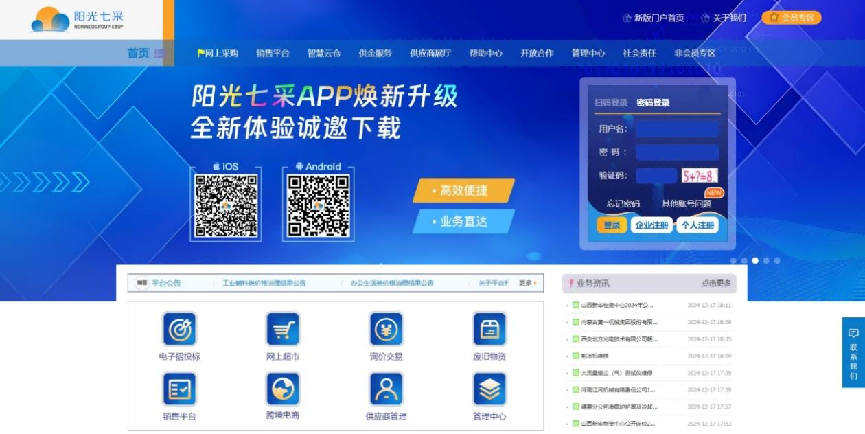Open the 废旧物资 box icon
Image resolution: width=865 pixels, height=434 pixels.
(x=489, y=329)
